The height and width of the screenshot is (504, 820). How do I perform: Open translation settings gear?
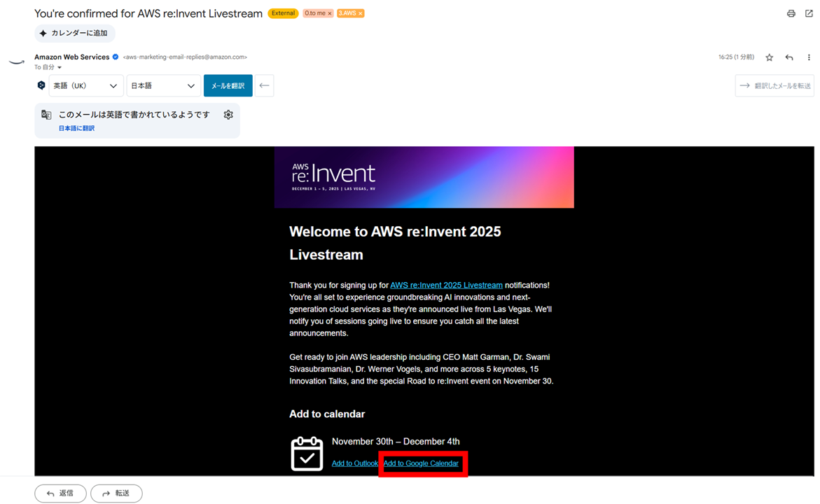pyautogui.click(x=228, y=114)
